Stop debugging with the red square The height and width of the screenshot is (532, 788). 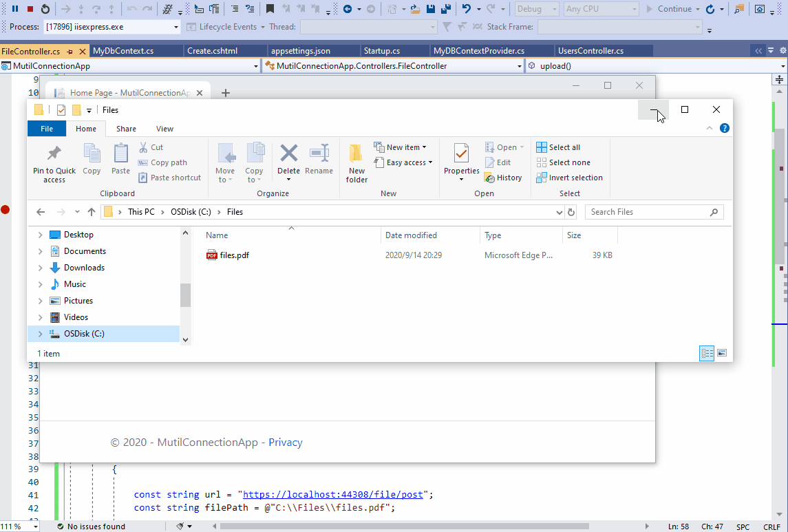click(x=30, y=8)
